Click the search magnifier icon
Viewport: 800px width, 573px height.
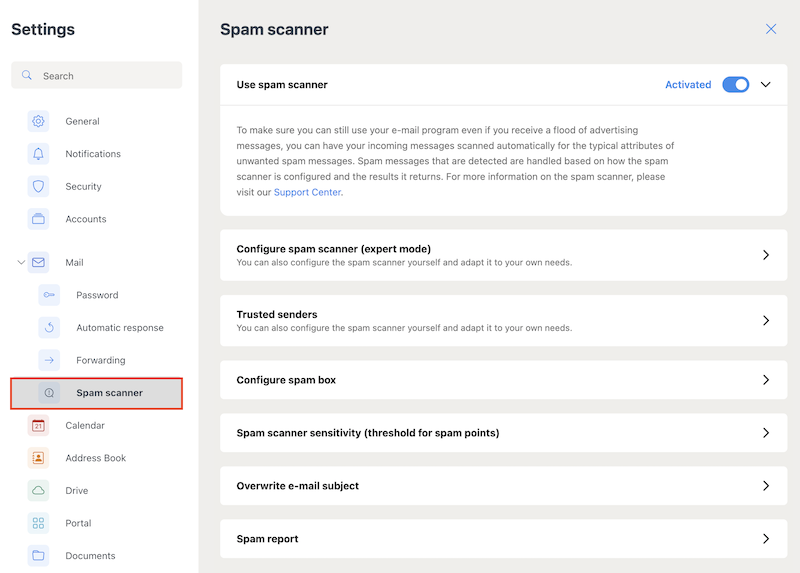tap(27, 76)
